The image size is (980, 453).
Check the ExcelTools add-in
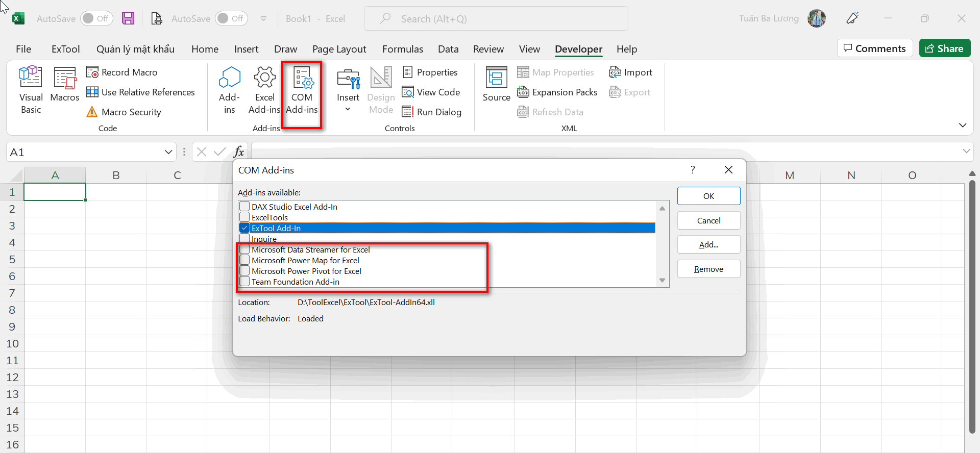coord(244,217)
